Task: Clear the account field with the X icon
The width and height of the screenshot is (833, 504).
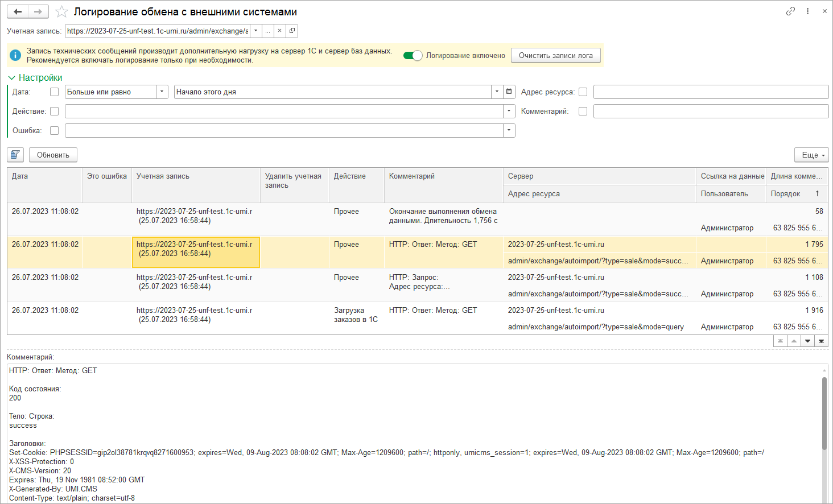Action: (279, 31)
